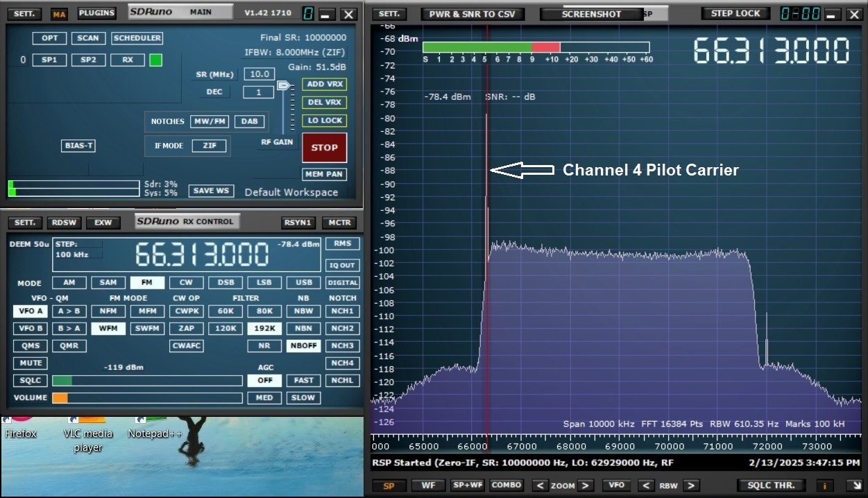
Task: Click the orange VOLUME slider
Action: [147, 397]
